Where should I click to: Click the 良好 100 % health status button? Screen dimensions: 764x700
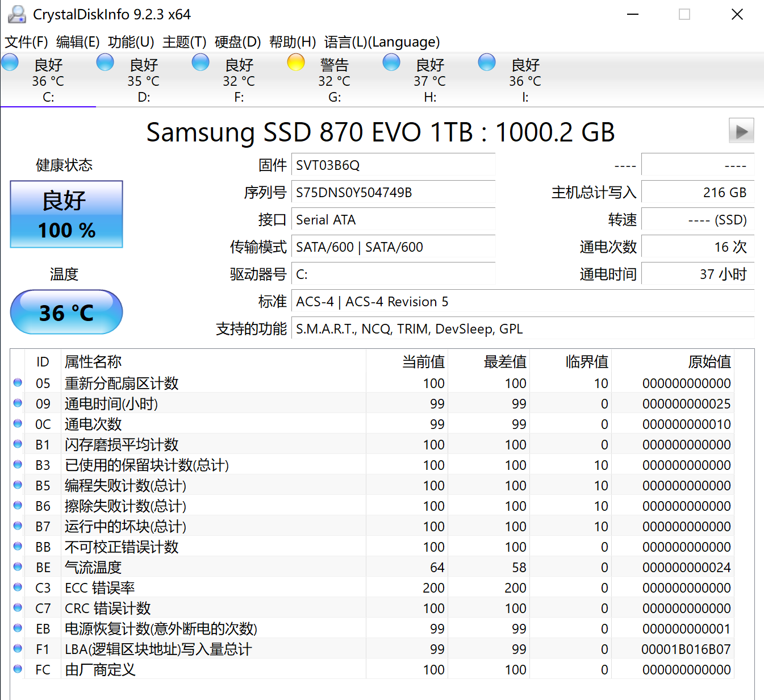tap(66, 214)
